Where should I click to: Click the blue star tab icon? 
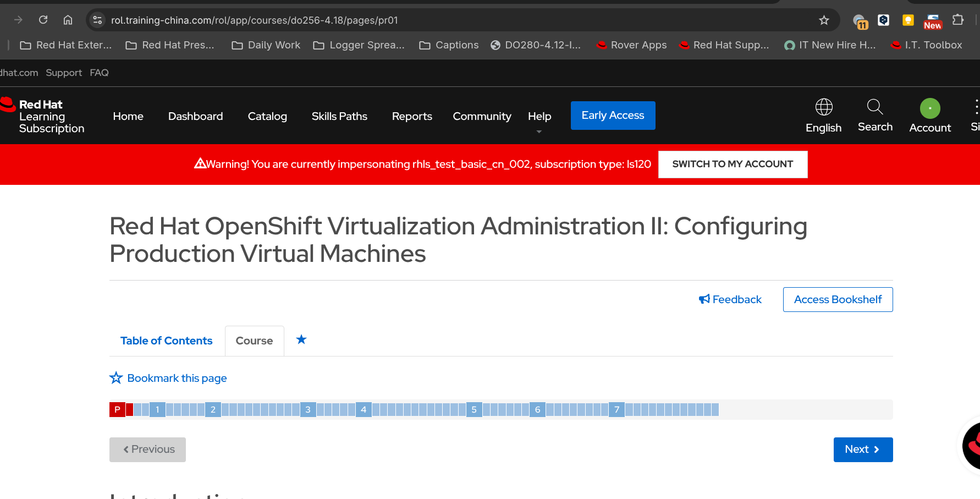click(301, 340)
